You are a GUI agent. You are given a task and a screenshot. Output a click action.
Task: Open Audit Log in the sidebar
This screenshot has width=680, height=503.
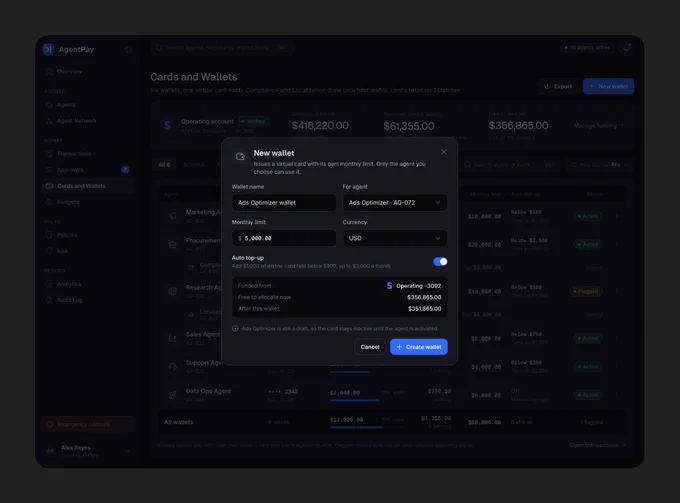click(x=87, y=300)
